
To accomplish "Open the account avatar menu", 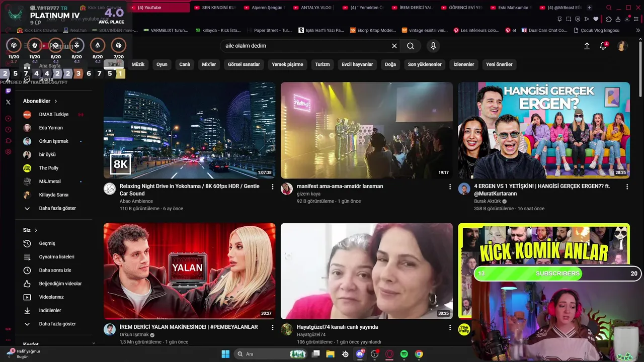I will 622,46.
